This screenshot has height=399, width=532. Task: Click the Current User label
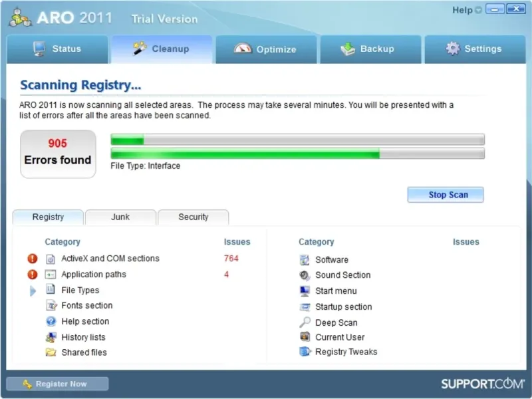[x=340, y=337]
